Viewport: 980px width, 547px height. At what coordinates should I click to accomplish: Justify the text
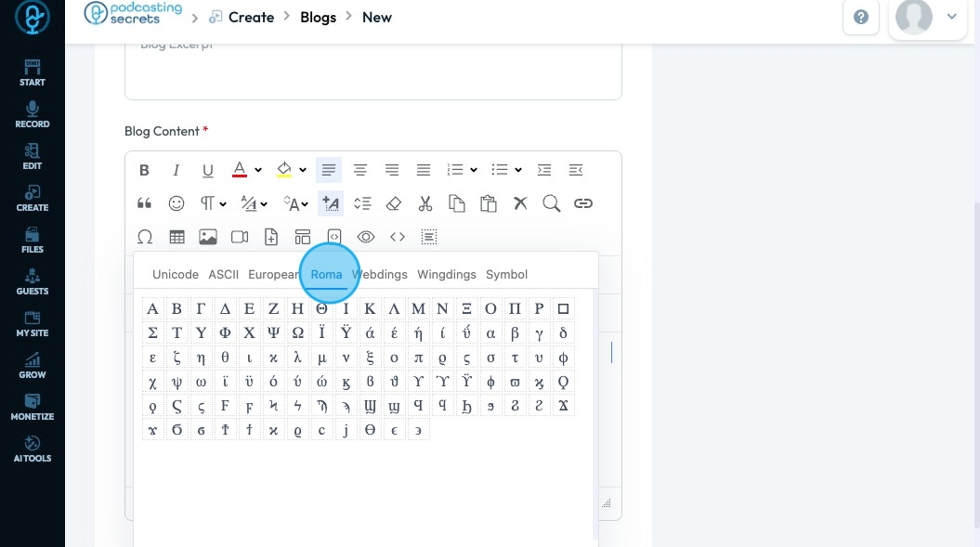pyautogui.click(x=424, y=170)
